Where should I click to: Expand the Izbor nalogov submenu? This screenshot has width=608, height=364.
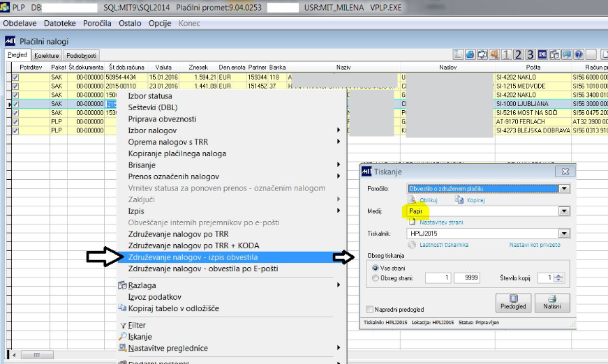point(339,130)
